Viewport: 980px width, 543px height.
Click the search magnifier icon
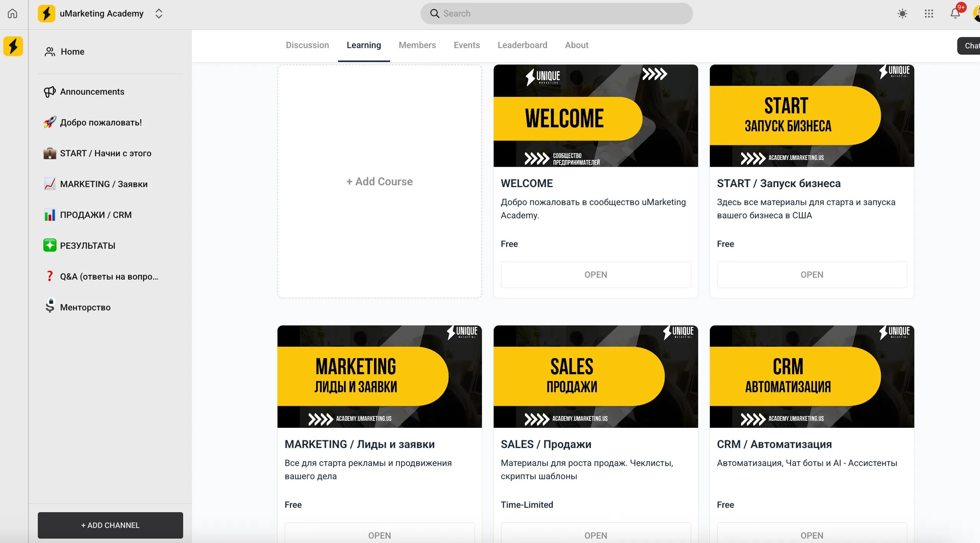[434, 14]
